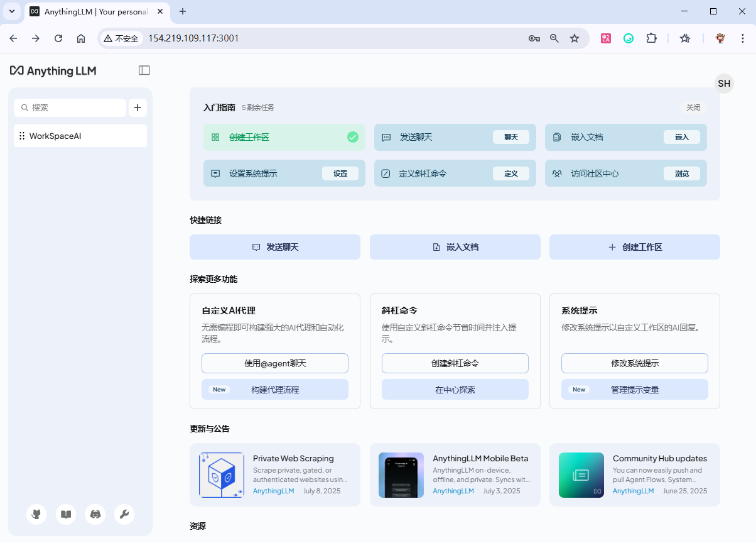Click the 定义 button for 定义斜杠命令
This screenshot has height=543, width=756.
coord(511,173)
